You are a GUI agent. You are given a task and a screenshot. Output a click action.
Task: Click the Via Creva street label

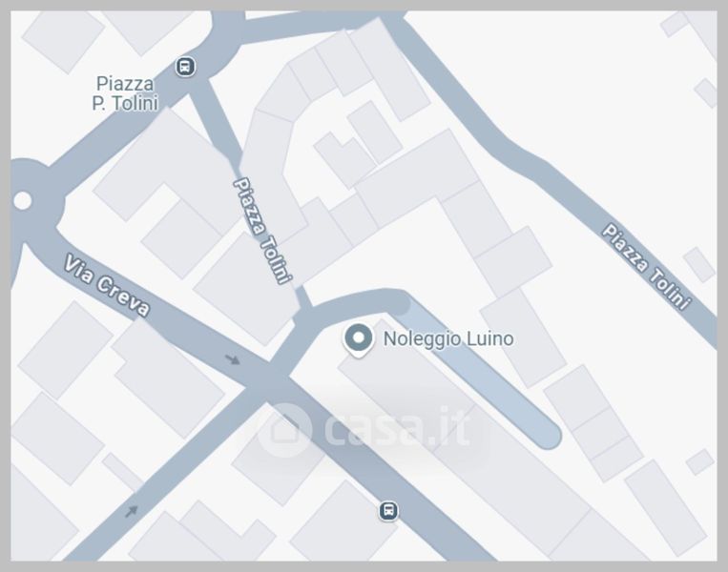point(107,286)
